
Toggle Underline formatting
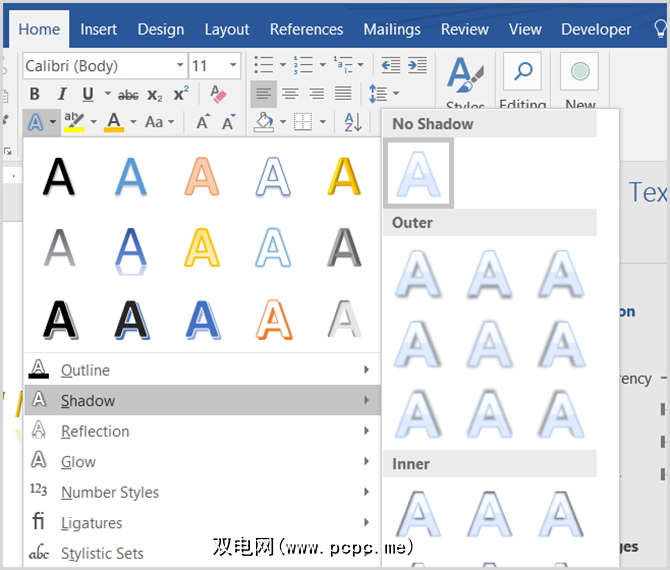coord(88,94)
